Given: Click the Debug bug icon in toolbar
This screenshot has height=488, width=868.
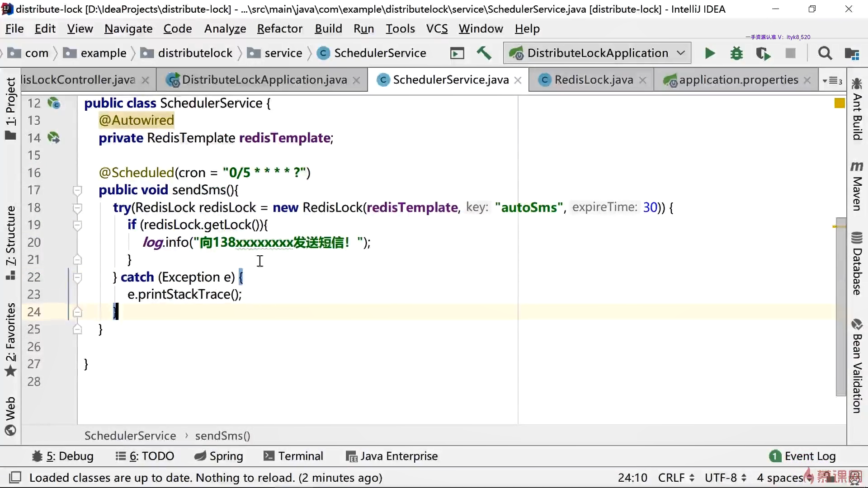Looking at the screenshot, I should click(736, 53).
